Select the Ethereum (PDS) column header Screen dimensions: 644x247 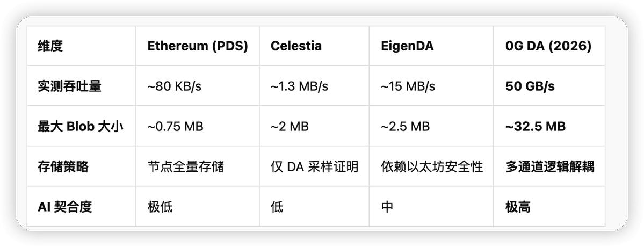click(198, 46)
